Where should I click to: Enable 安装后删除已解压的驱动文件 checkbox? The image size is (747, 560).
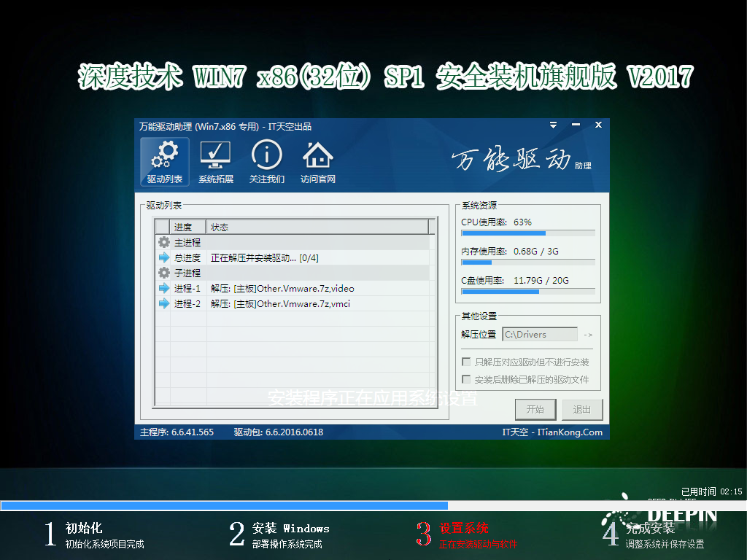466,379
